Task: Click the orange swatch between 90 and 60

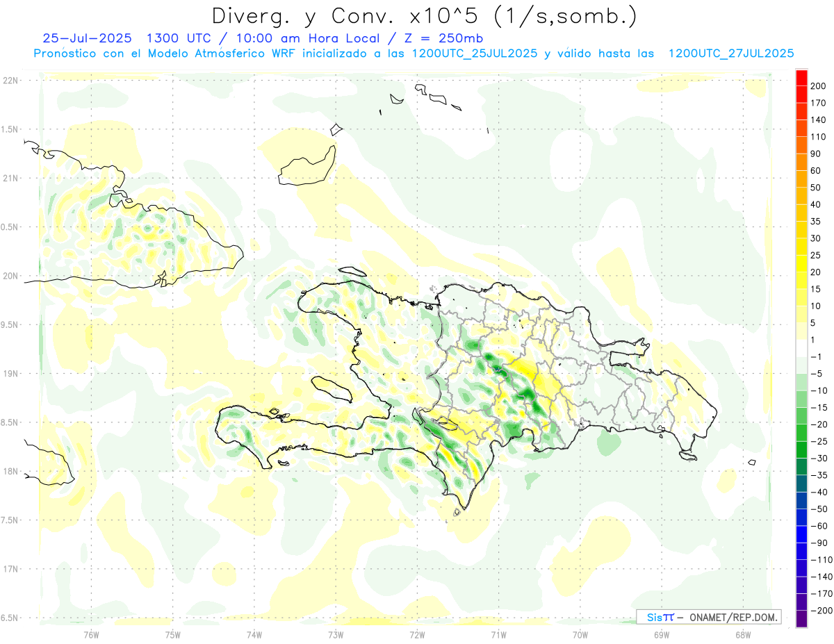Action: pos(801,162)
